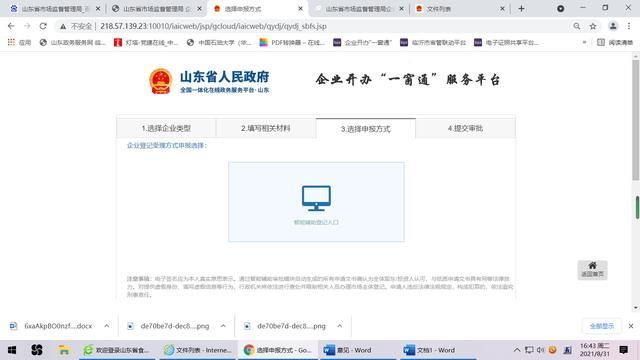The image size is (640, 360).
Task: Select the 2.填写相关材料 step tab
Action: [x=266, y=128]
